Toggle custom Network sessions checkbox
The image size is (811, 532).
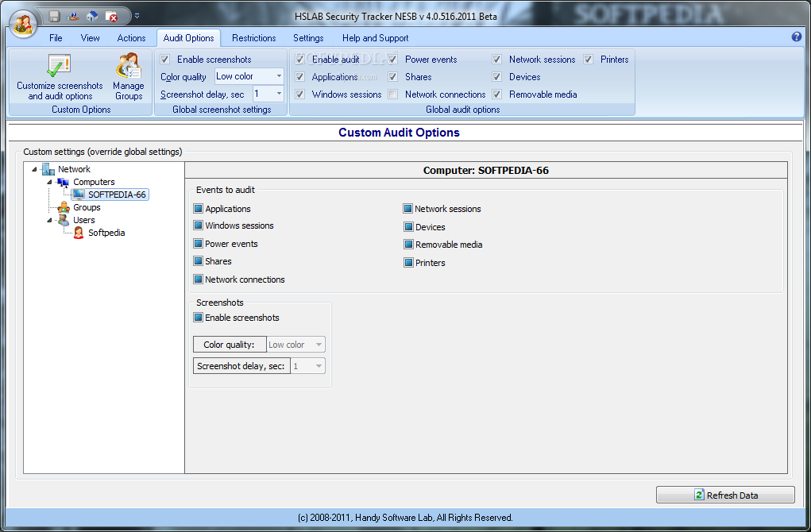coord(408,209)
